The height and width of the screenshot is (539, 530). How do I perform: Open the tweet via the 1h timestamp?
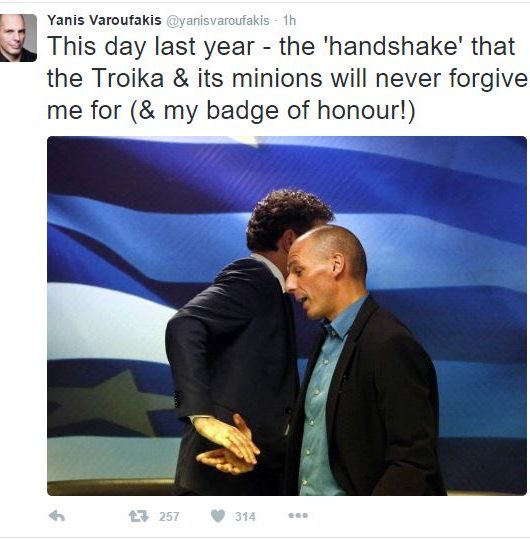[x=289, y=21]
